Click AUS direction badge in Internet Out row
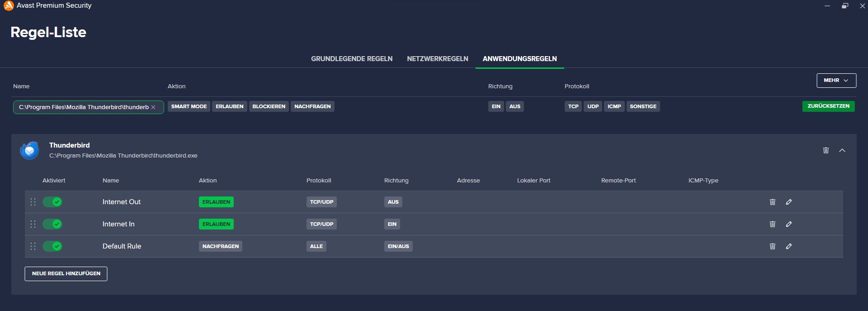868x311 pixels. coord(393,202)
